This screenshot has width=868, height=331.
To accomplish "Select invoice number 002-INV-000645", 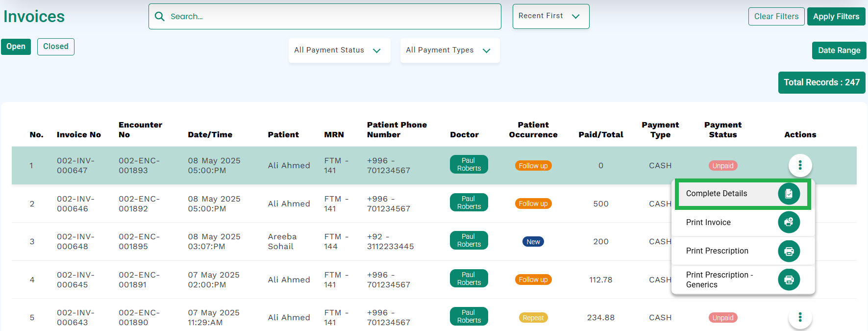I will click(75, 280).
